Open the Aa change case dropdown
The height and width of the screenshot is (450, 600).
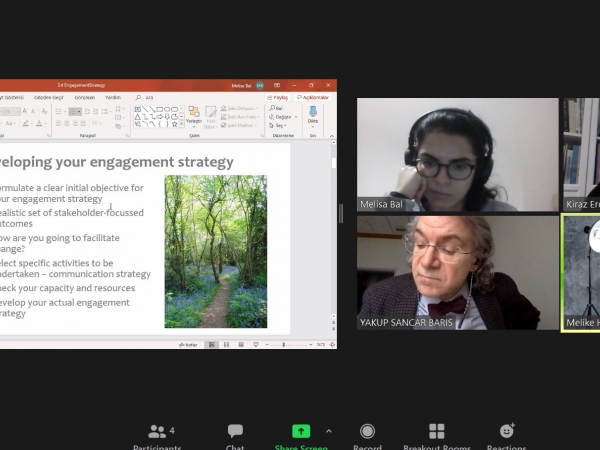(10, 123)
